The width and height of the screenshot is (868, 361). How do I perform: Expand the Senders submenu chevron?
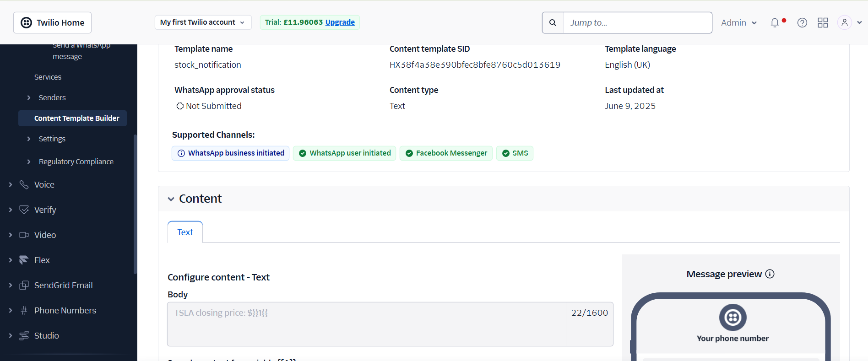[x=29, y=97]
